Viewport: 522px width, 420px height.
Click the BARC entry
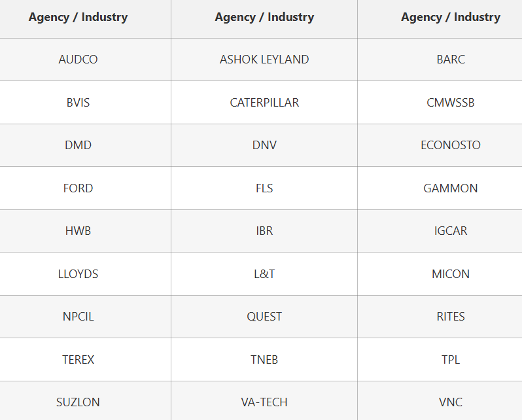click(451, 60)
